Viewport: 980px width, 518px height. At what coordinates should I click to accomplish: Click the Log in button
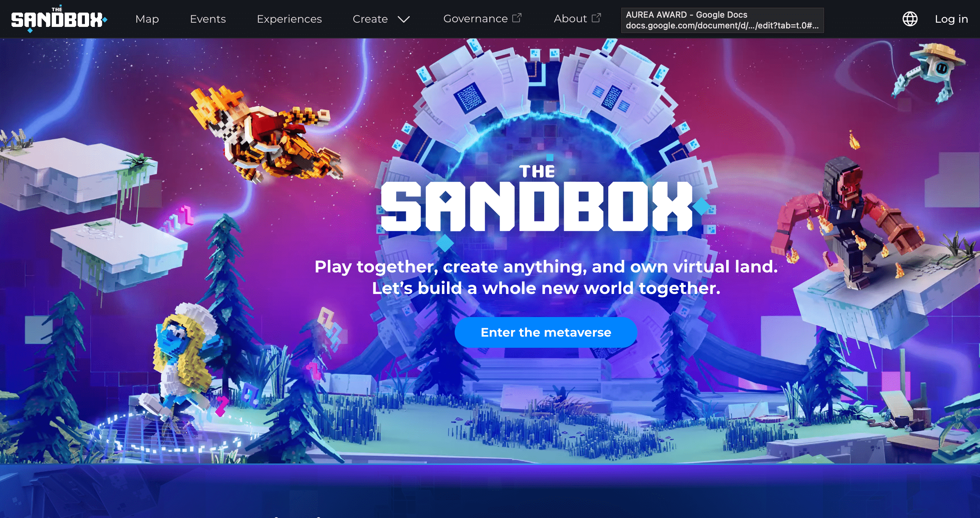click(x=951, y=19)
